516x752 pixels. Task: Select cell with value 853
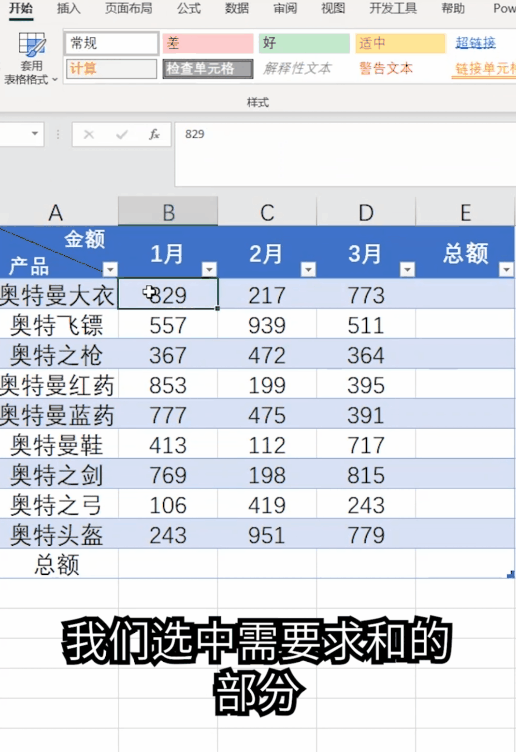168,385
